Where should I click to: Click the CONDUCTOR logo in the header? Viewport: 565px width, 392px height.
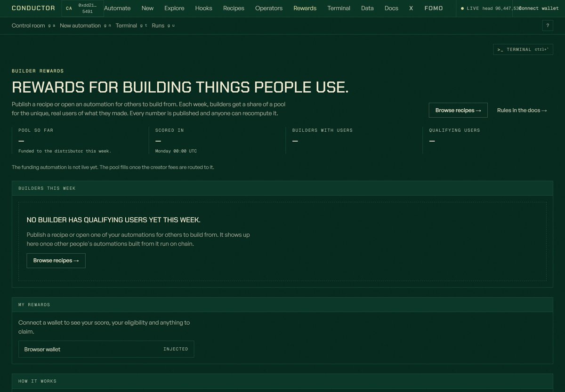(x=33, y=8)
